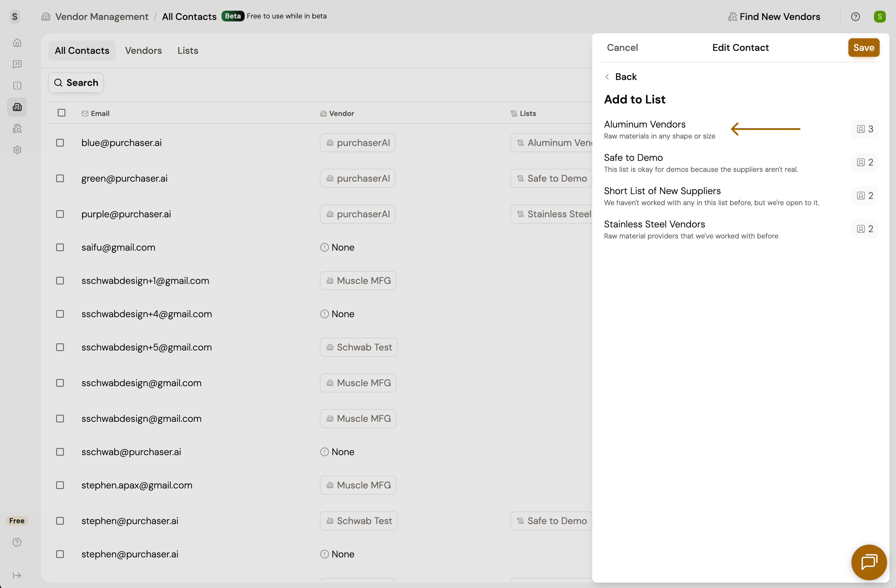Click the Save button
Image resolution: width=896 pixels, height=588 pixels.
point(863,48)
